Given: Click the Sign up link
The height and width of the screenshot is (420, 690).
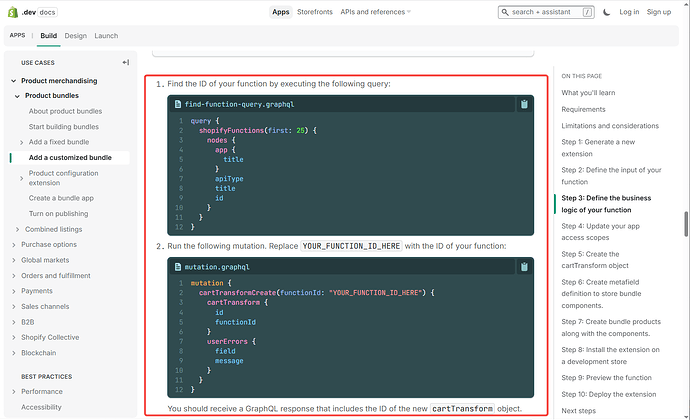Looking at the screenshot, I should (659, 12).
